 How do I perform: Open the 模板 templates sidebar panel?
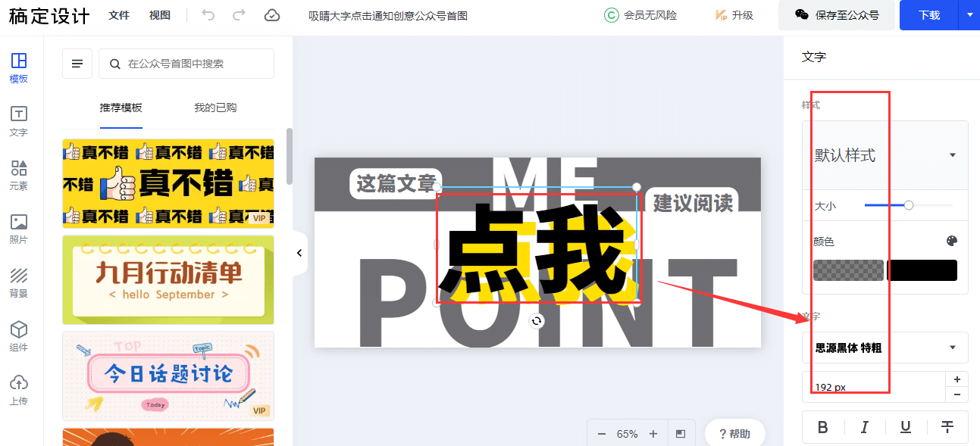point(19,67)
